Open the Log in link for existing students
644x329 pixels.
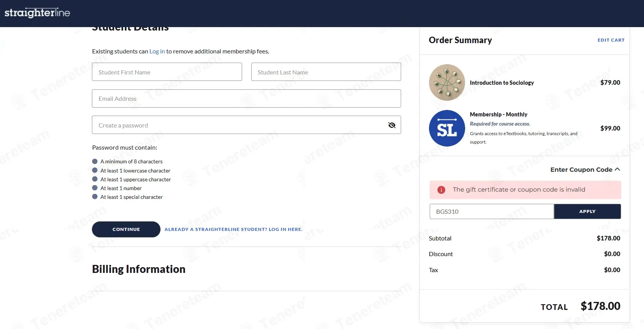[157, 51]
